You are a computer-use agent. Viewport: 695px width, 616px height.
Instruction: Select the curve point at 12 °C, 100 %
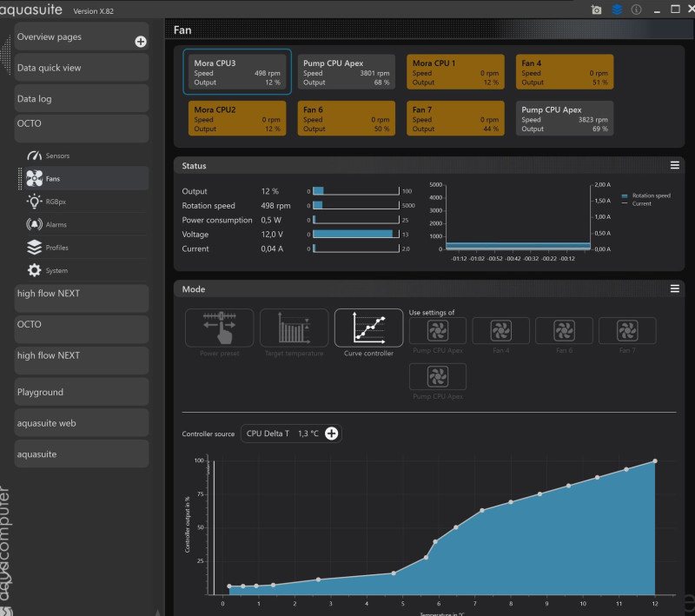pos(655,461)
